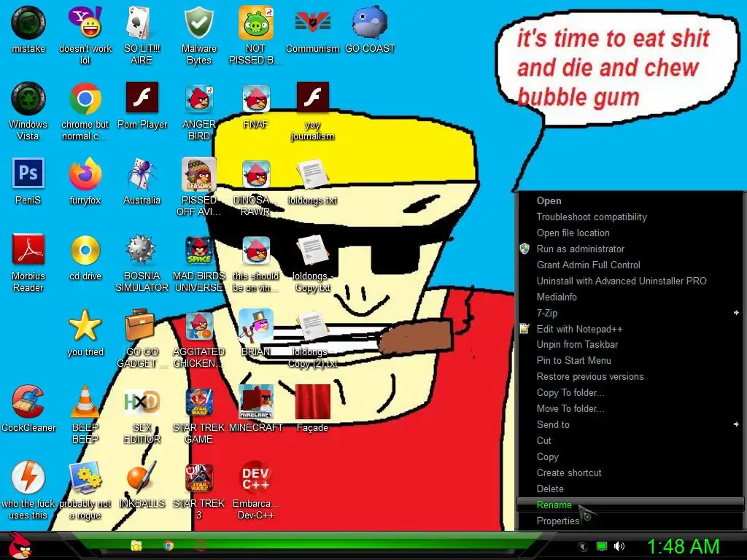Choose Run as administrator

tap(630, 249)
